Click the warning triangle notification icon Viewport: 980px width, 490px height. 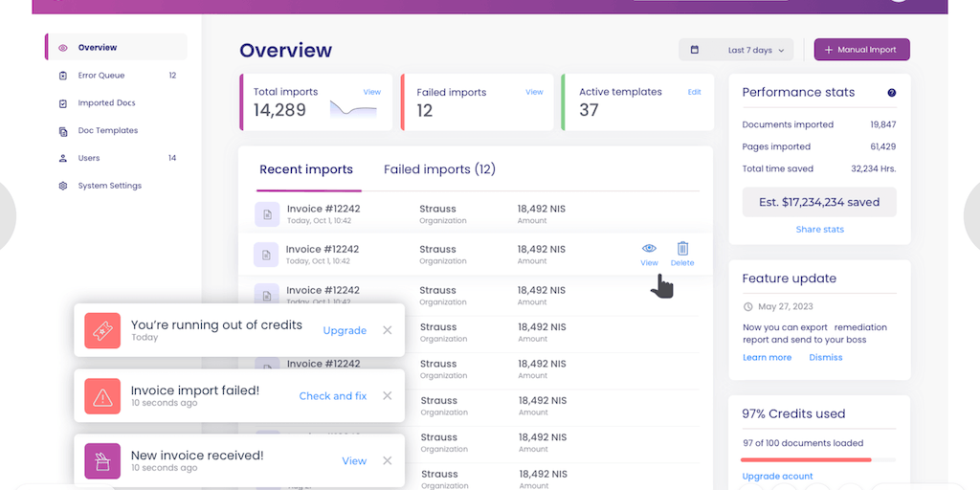point(102,396)
